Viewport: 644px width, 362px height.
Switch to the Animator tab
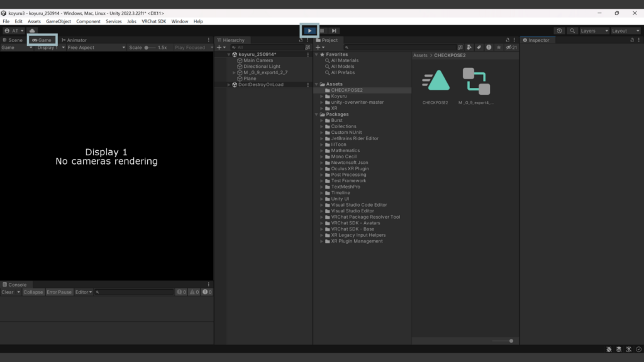coord(74,40)
